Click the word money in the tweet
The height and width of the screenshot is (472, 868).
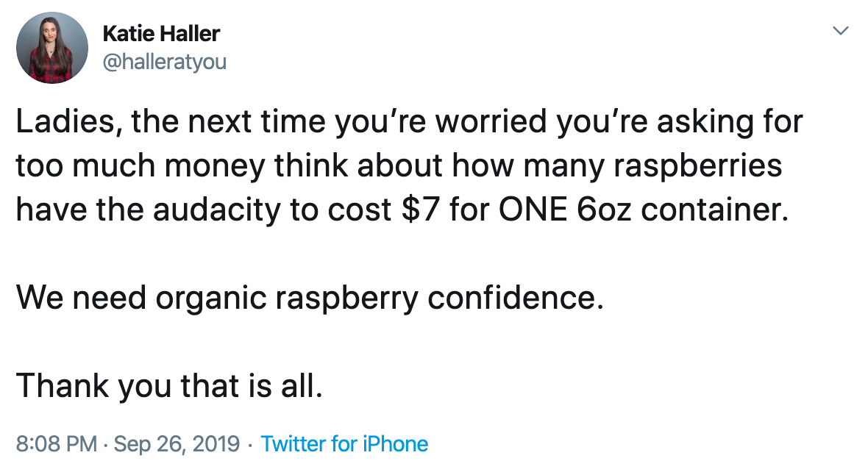pos(214,165)
